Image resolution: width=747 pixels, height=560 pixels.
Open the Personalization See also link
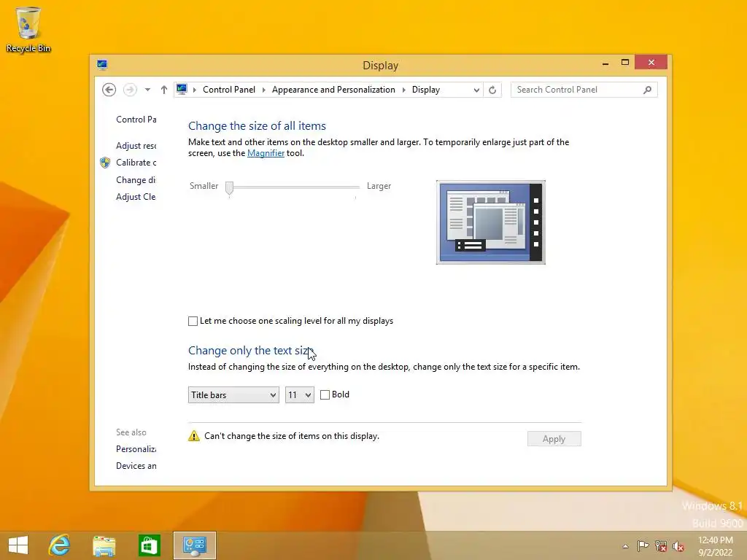(x=136, y=449)
